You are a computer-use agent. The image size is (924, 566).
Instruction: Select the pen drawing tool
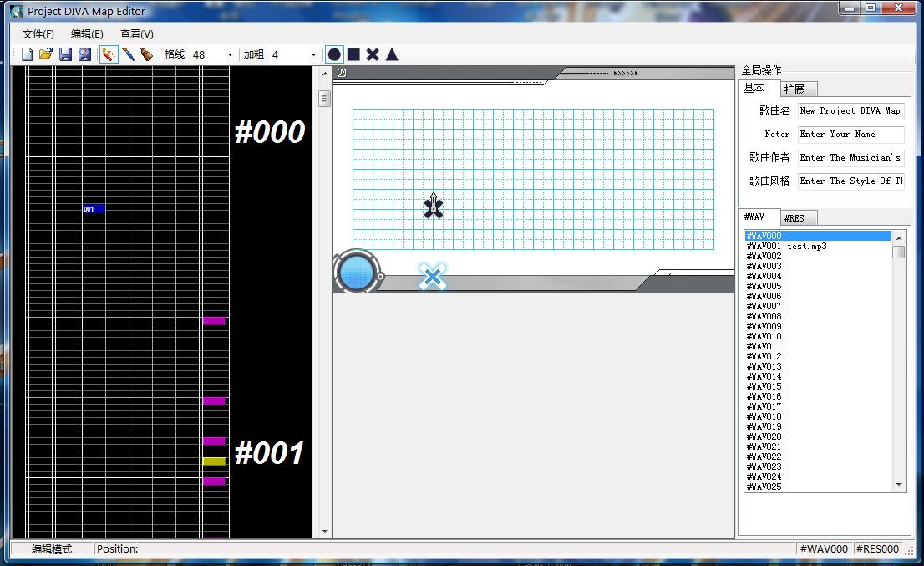pyautogui.click(x=128, y=55)
